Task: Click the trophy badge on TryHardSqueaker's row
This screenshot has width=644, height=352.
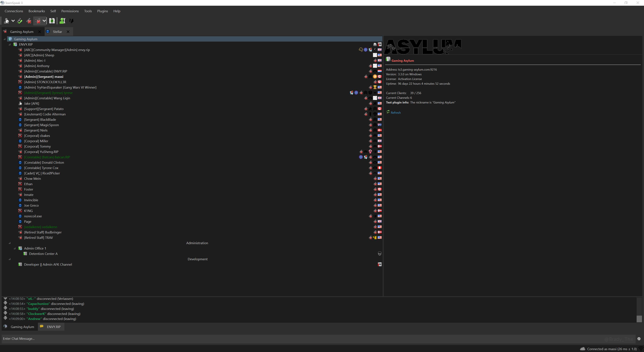Action: point(375,87)
